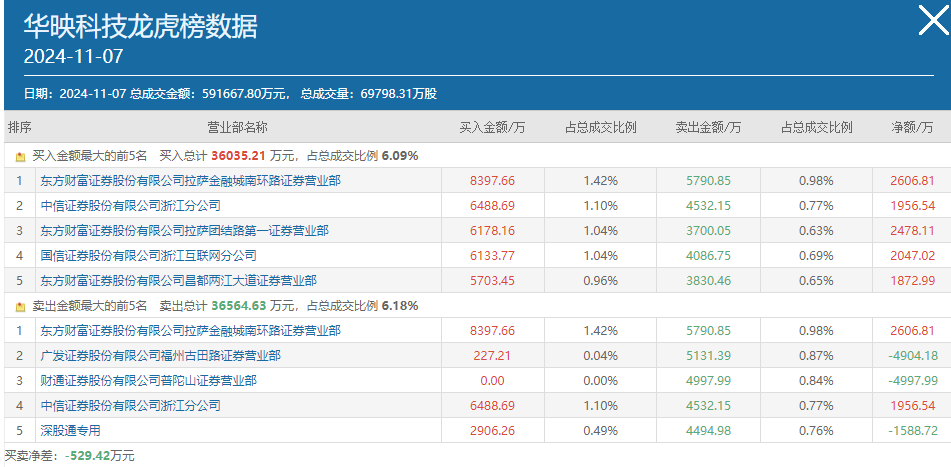Click the 0.96% buy ratio cell

click(x=600, y=280)
